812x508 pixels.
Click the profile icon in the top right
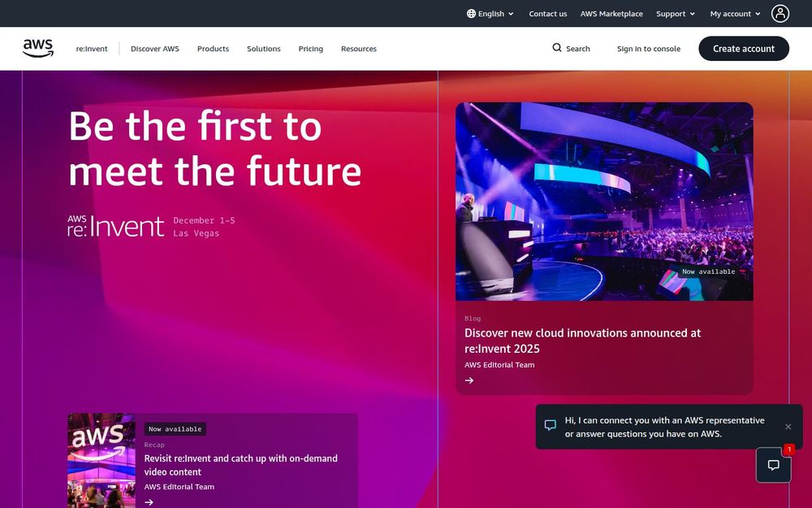(x=780, y=13)
